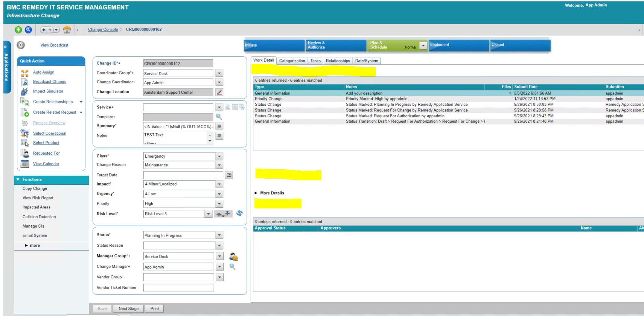Click into the Target Date input field
This screenshot has width=644, height=316.
183,175
